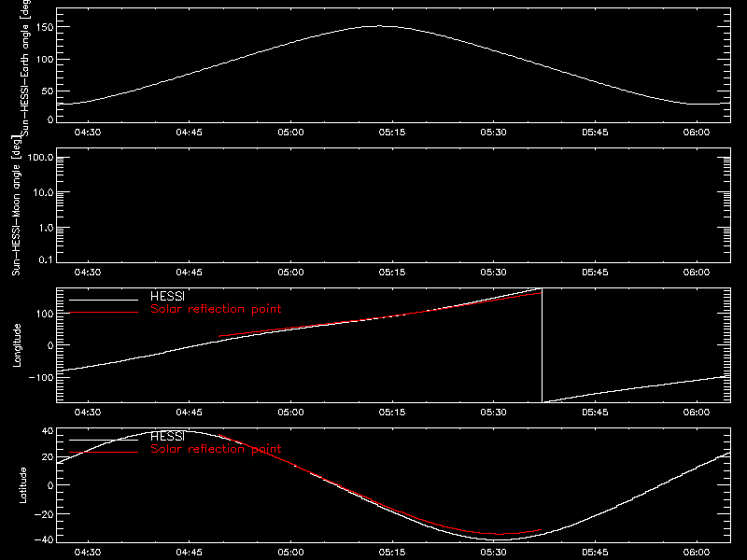Click 05:00 label under Moon angle plot
The height and width of the screenshot is (560, 747).
click(x=290, y=273)
